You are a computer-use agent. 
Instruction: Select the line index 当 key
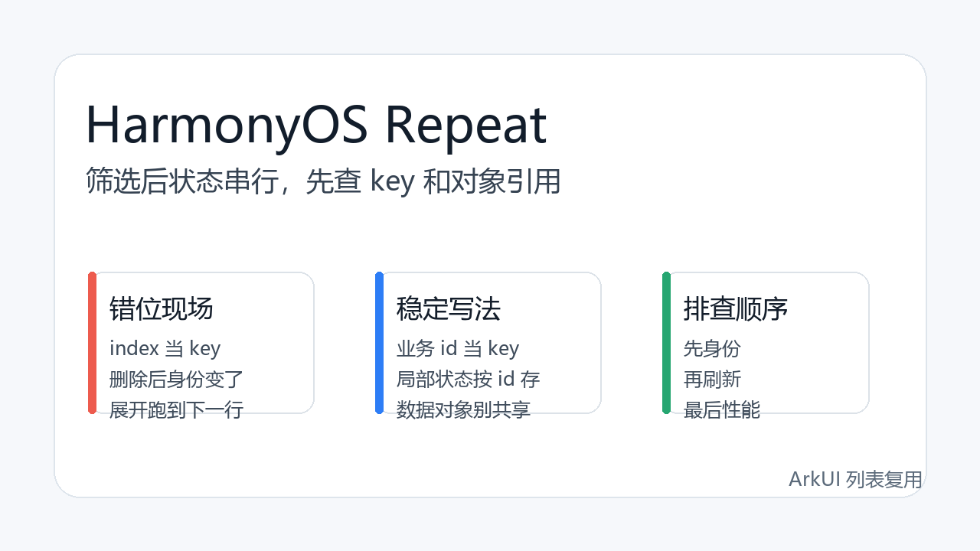[x=165, y=349]
